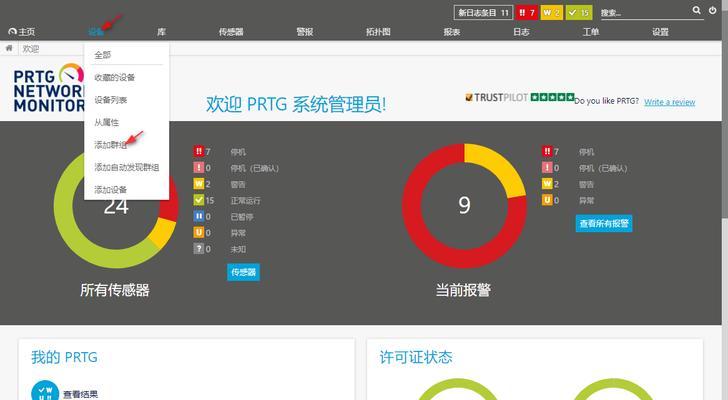This screenshot has width=728, height=400.
Task: Click yellow warning badge 2 in header
Action: click(552, 13)
